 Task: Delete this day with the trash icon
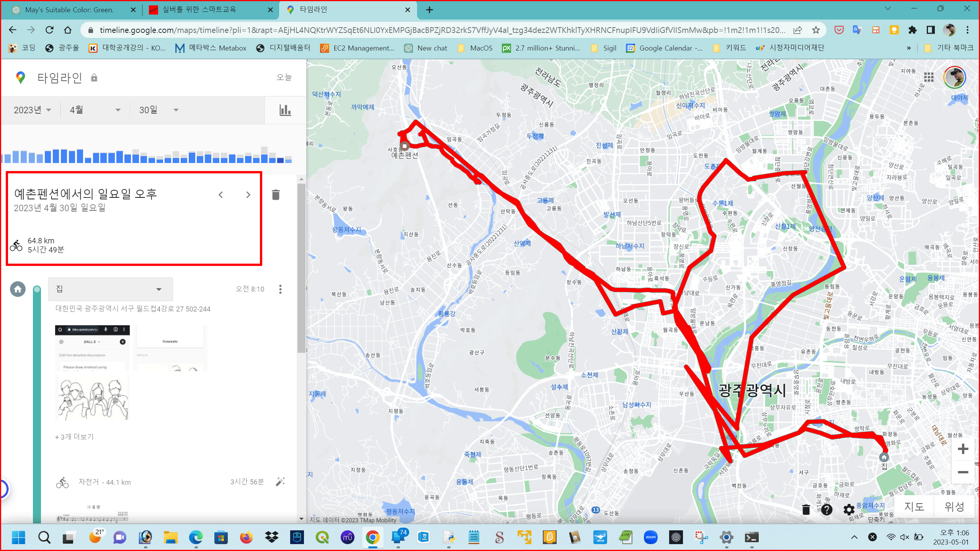click(x=276, y=195)
